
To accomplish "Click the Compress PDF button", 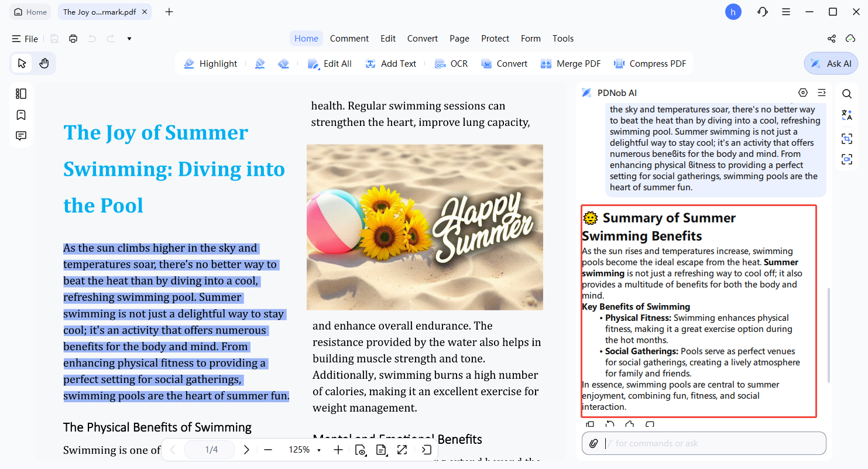I will [x=650, y=63].
